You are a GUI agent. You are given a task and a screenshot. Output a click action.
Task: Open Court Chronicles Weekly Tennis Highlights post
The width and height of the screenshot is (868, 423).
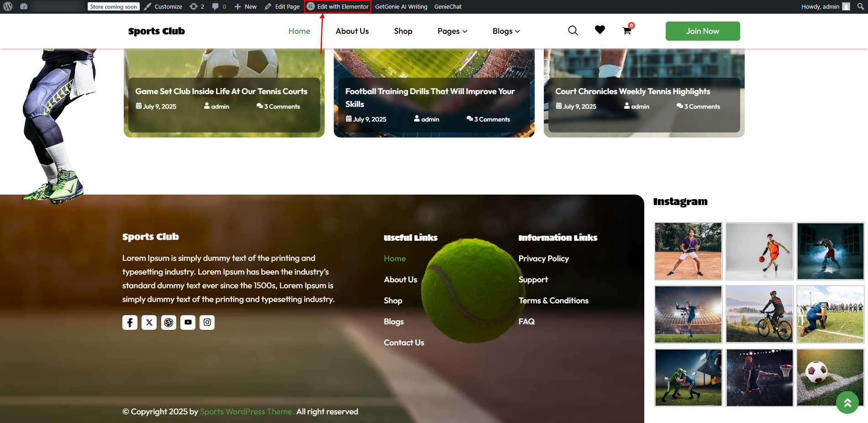(633, 91)
